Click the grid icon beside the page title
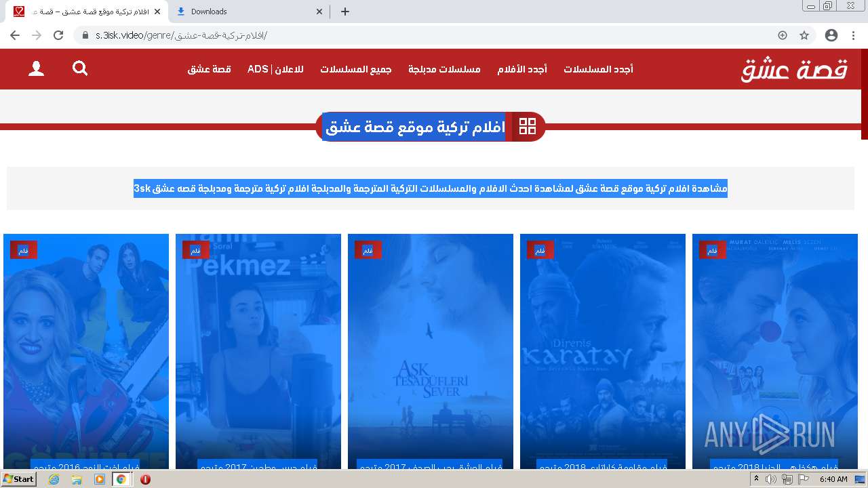The width and height of the screenshot is (868, 488). [527, 126]
